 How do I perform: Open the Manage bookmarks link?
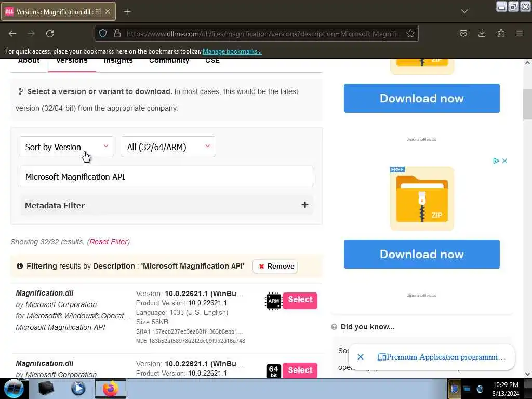point(232,51)
